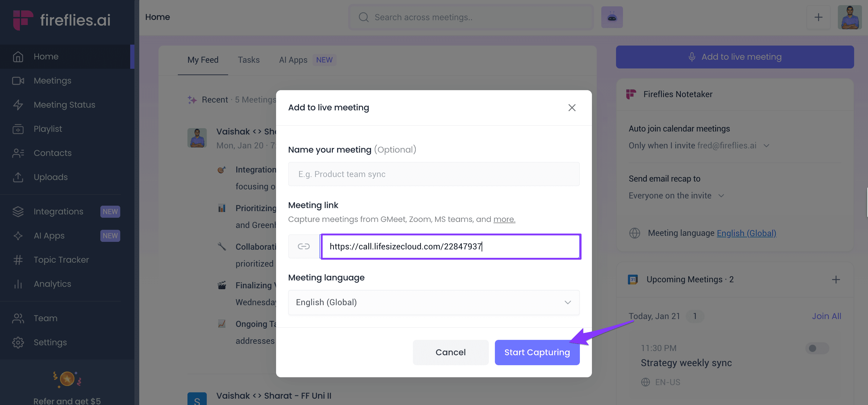Click the plus icon in top header
Image resolution: width=868 pixels, height=405 pixels.
(x=818, y=17)
